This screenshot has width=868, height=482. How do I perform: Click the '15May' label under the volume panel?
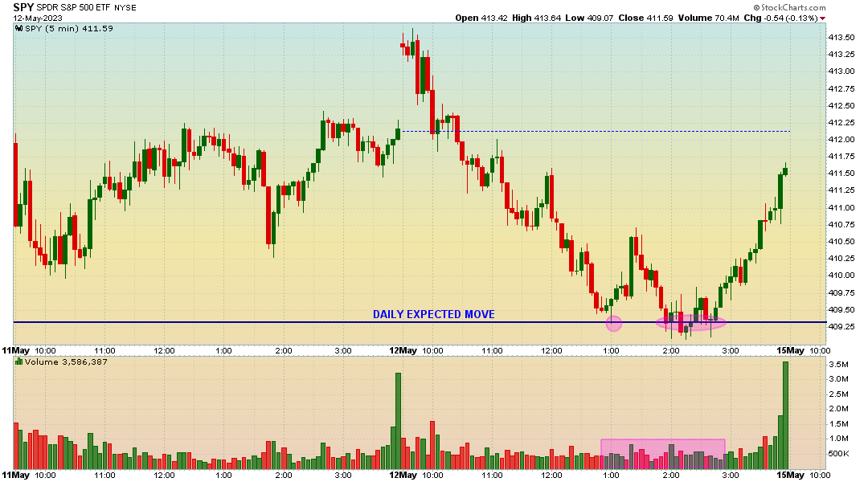[x=790, y=475]
